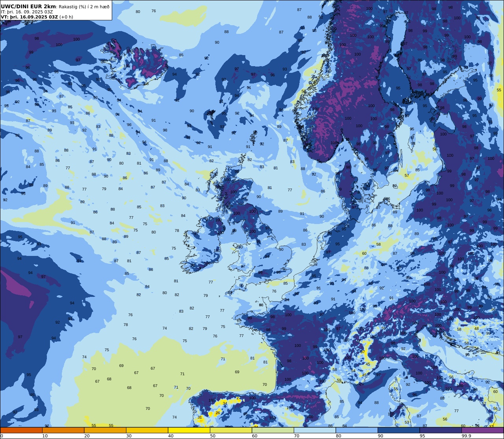Click the humidity value 31 over Spain
This screenshot has height=439, width=504.
coord(200,417)
